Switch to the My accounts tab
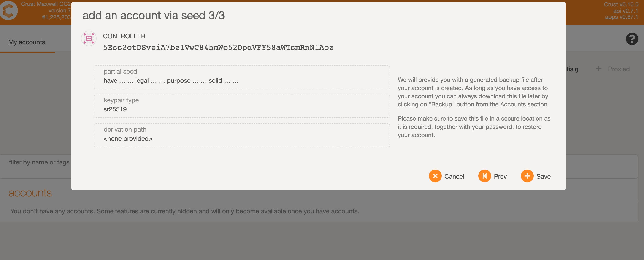The width and height of the screenshot is (644, 260). pos(27,42)
